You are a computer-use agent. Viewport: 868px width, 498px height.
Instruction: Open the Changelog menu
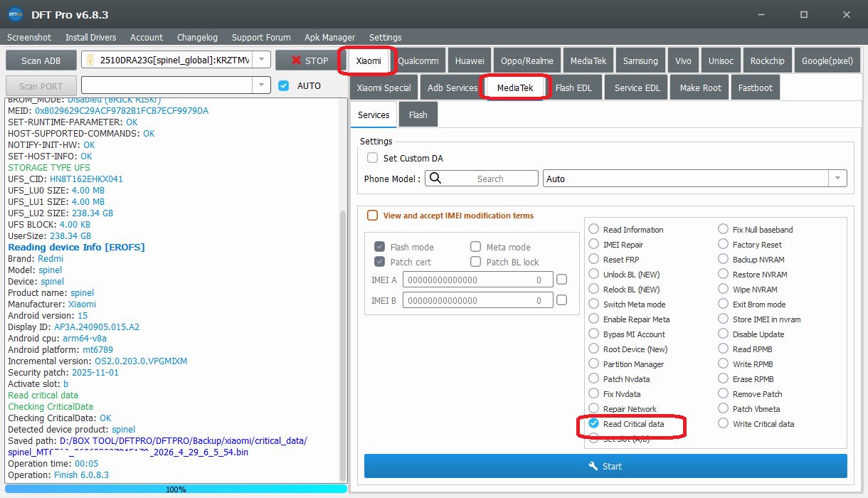197,37
